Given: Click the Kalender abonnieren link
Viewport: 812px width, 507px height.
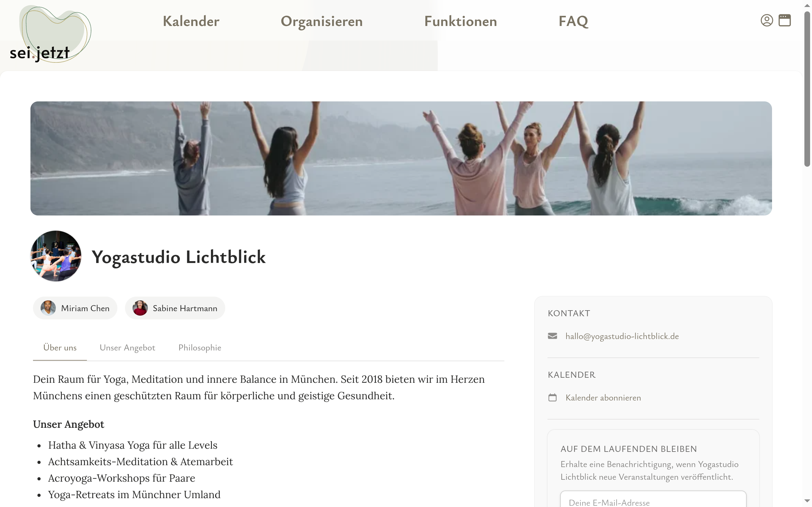Looking at the screenshot, I should pyautogui.click(x=603, y=398).
